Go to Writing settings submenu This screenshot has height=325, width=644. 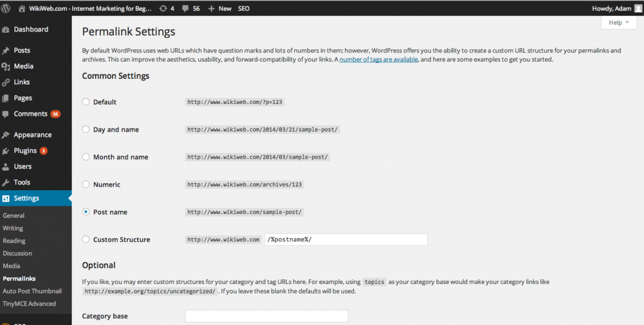pos(13,228)
